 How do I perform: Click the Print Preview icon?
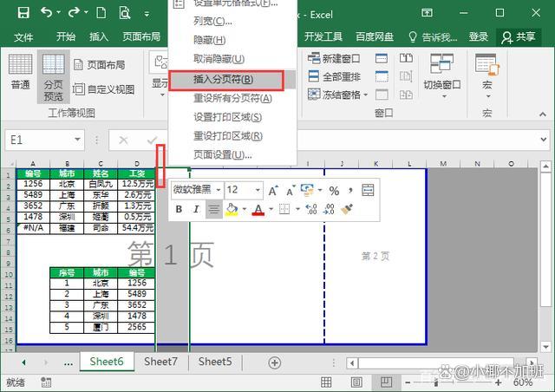click(x=125, y=13)
